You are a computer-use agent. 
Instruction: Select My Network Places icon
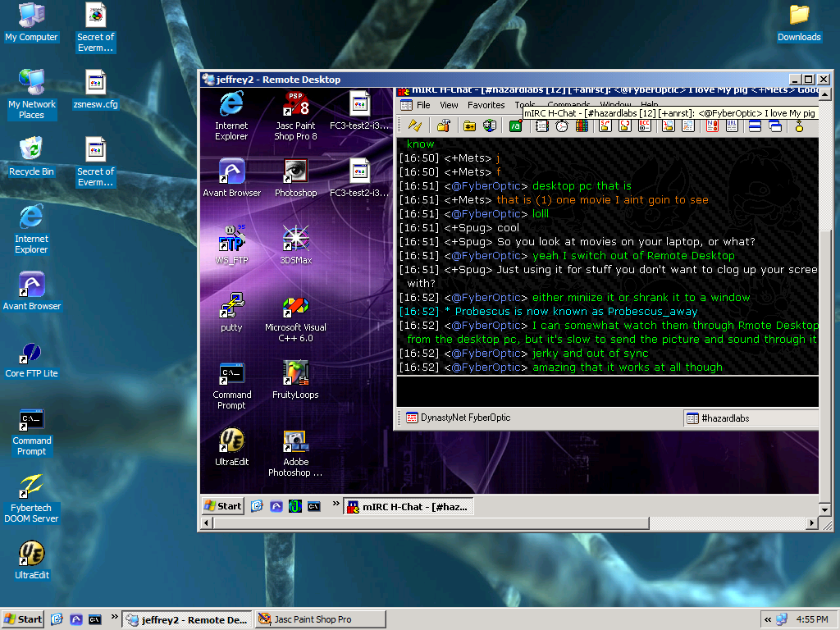point(32,94)
